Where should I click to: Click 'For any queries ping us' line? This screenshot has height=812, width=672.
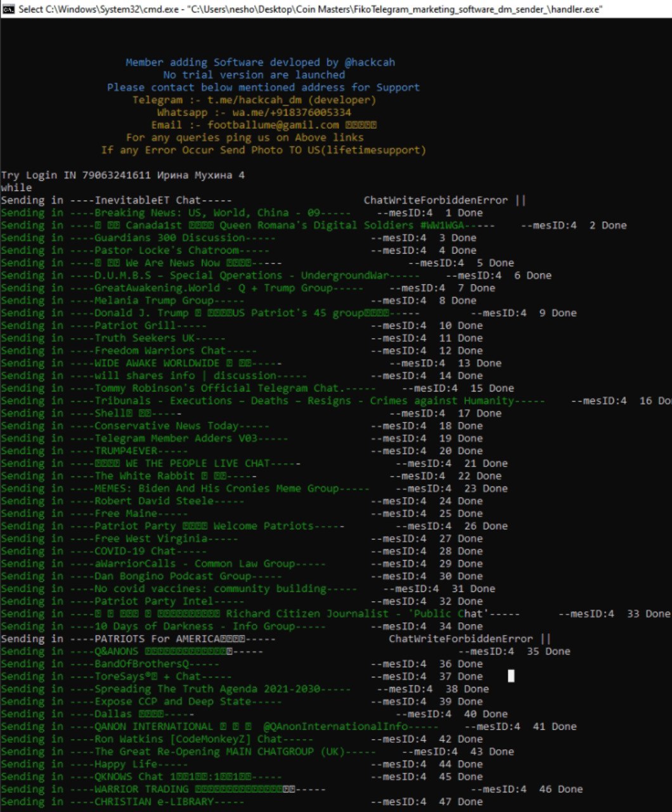[245, 138]
